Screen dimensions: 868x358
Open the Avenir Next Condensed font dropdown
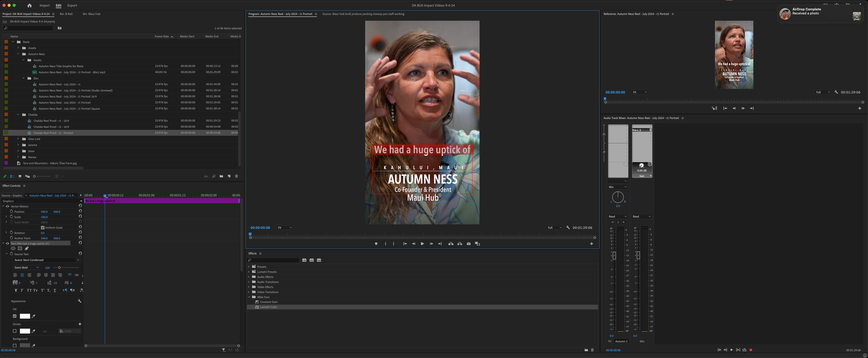point(46,260)
